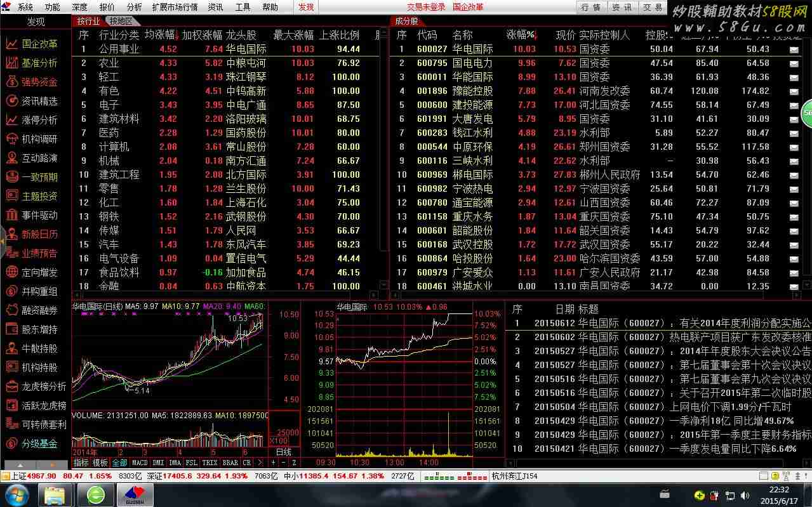Open the Windows Start menu
The image size is (812, 507).
click(17, 494)
